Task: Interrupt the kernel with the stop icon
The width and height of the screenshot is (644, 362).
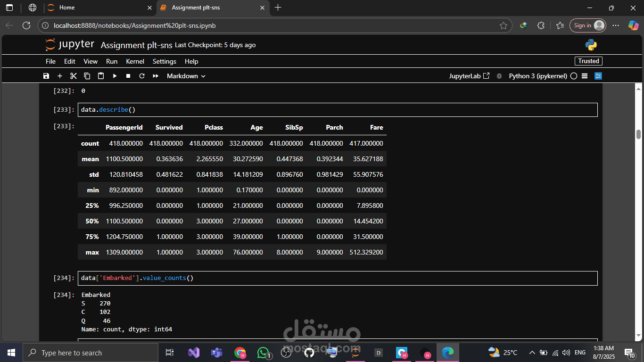Action: (128, 76)
